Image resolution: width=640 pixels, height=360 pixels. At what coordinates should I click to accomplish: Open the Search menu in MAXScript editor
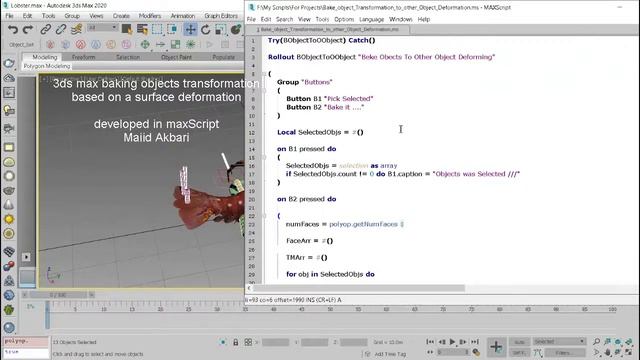coord(284,19)
